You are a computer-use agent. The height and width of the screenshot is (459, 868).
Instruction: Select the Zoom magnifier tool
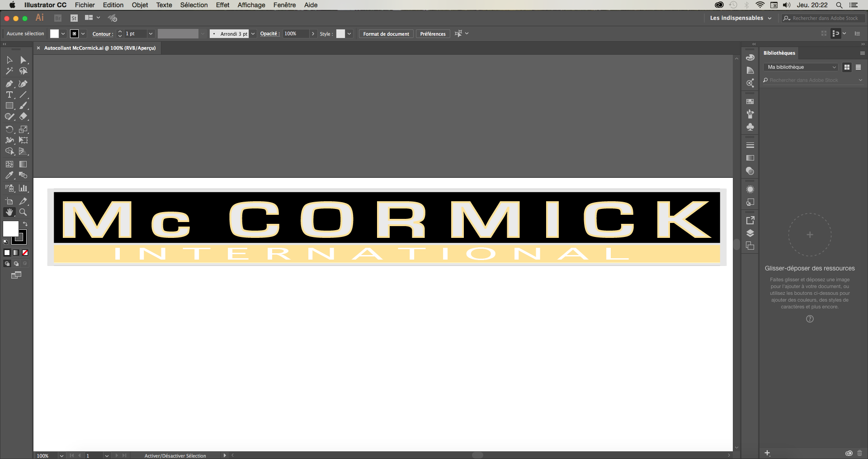tap(23, 212)
